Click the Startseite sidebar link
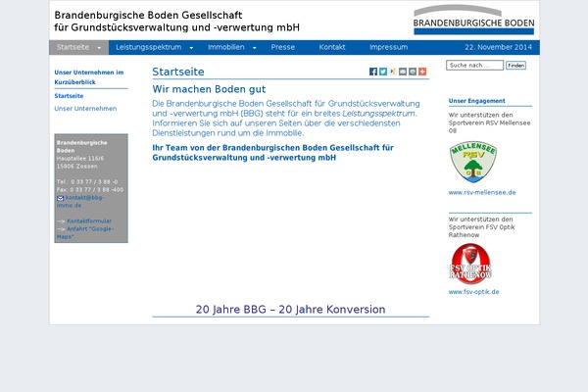 69,96
